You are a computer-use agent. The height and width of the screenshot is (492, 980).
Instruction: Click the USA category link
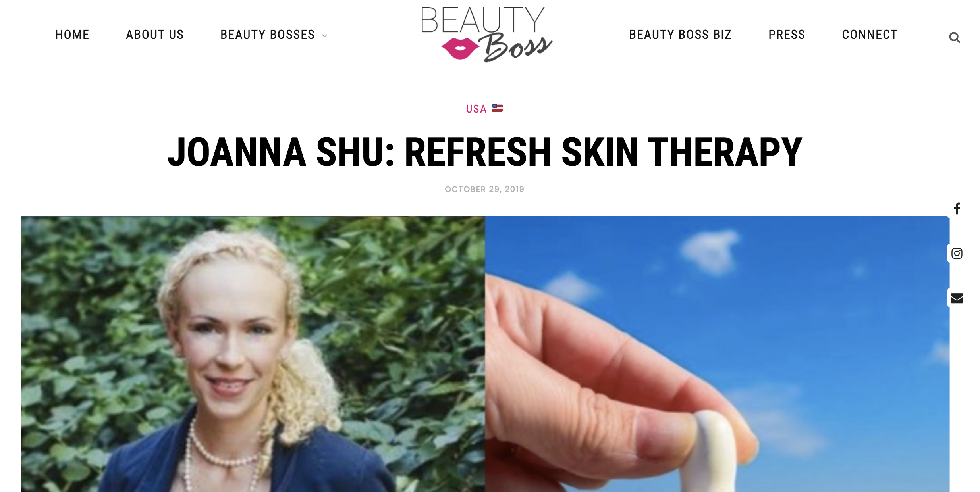(x=476, y=109)
